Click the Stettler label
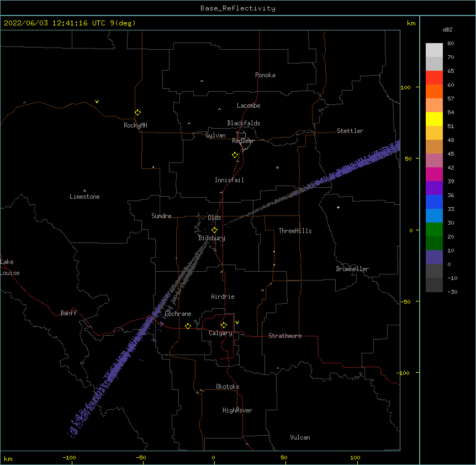 (x=350, y=131)
